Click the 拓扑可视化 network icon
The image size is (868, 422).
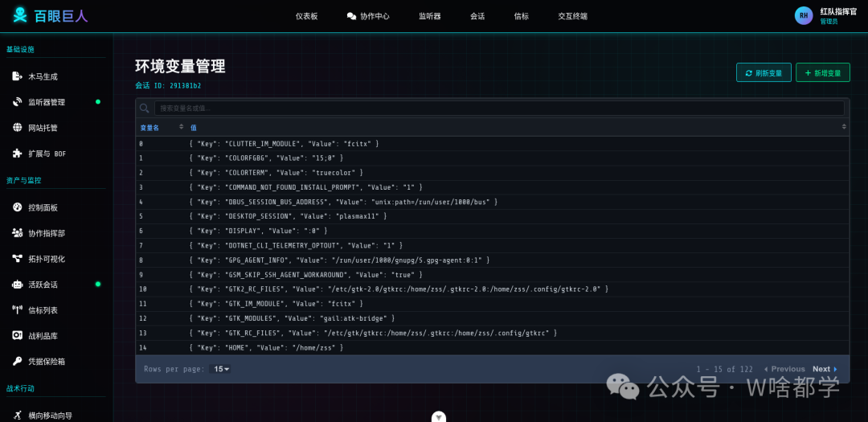coord(17,259)
